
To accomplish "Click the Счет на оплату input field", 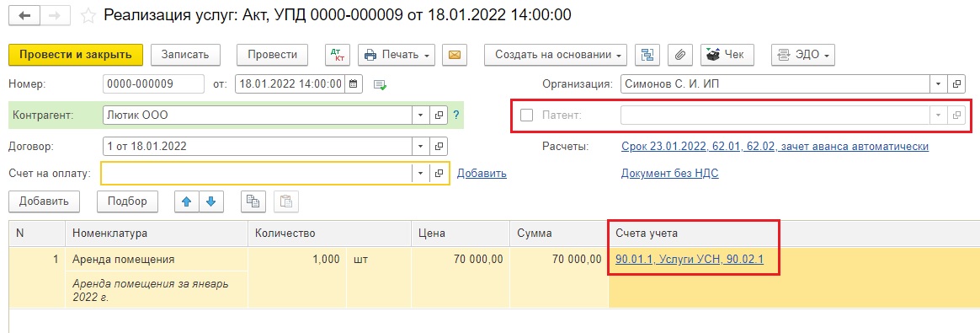I will click(x=257, y=174).
